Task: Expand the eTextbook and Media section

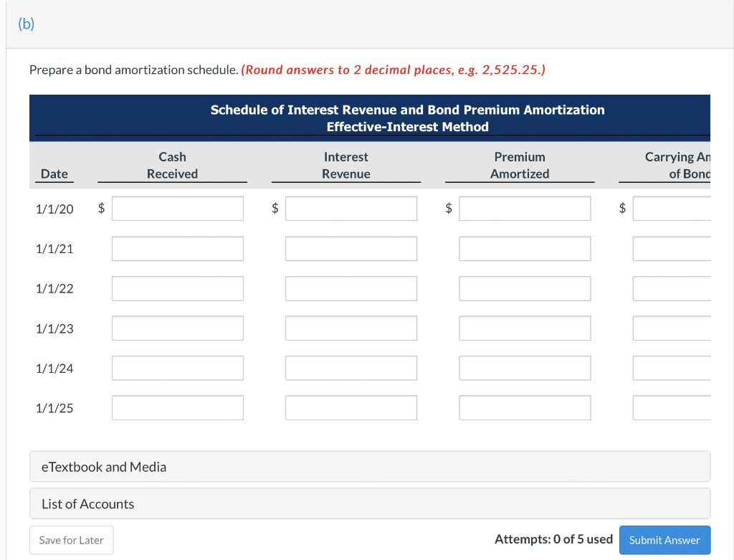Action: click(x=370, y=467)
